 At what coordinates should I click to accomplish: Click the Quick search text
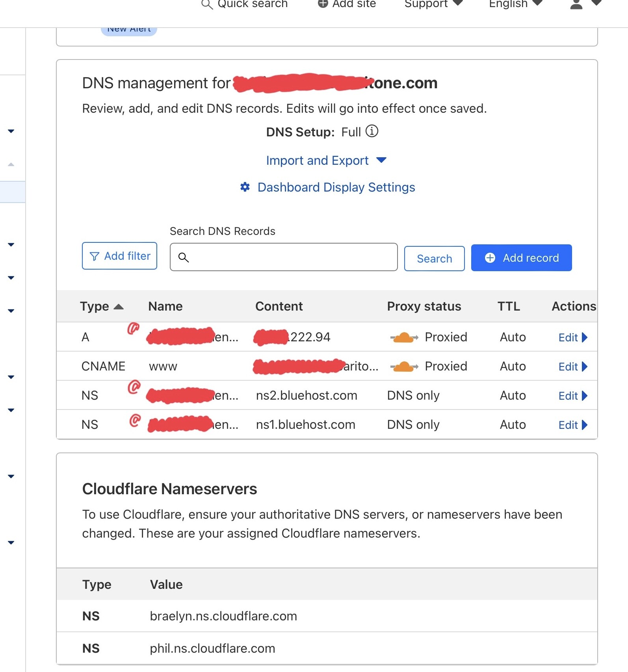tap(253, 4)
